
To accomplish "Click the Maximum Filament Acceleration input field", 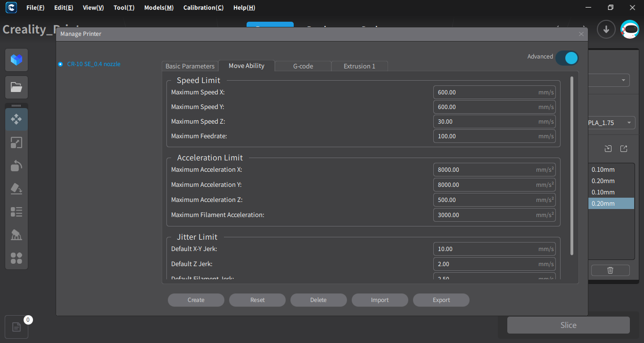I will pos(495,215).
